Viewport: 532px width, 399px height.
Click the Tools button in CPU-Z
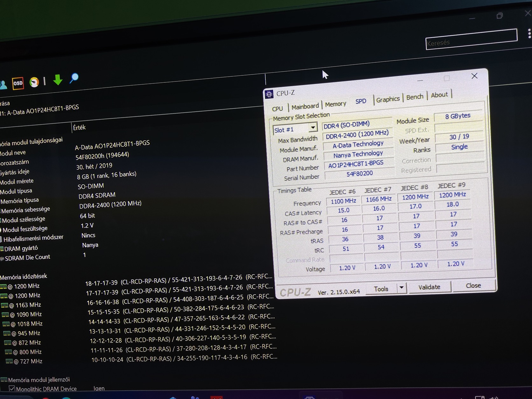pyautogui.click(x=381, y=289)
